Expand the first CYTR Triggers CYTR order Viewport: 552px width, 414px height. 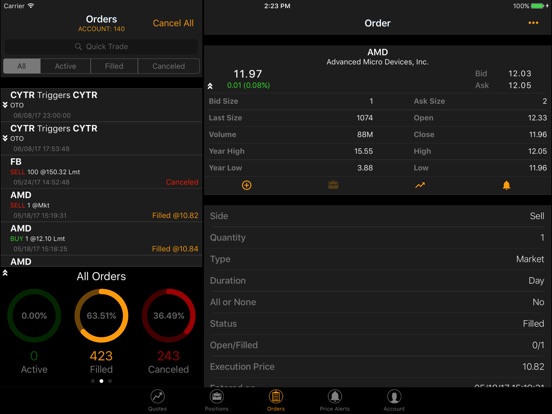tap(5, 105)
